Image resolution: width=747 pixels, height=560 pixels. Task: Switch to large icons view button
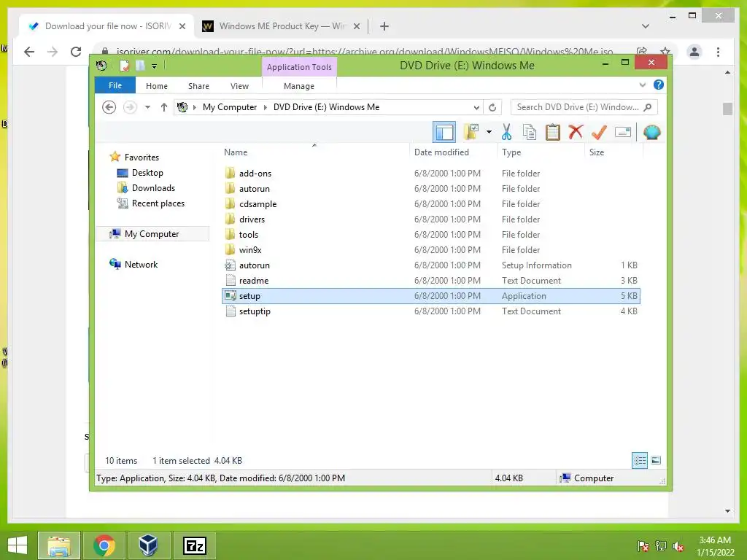656,460
